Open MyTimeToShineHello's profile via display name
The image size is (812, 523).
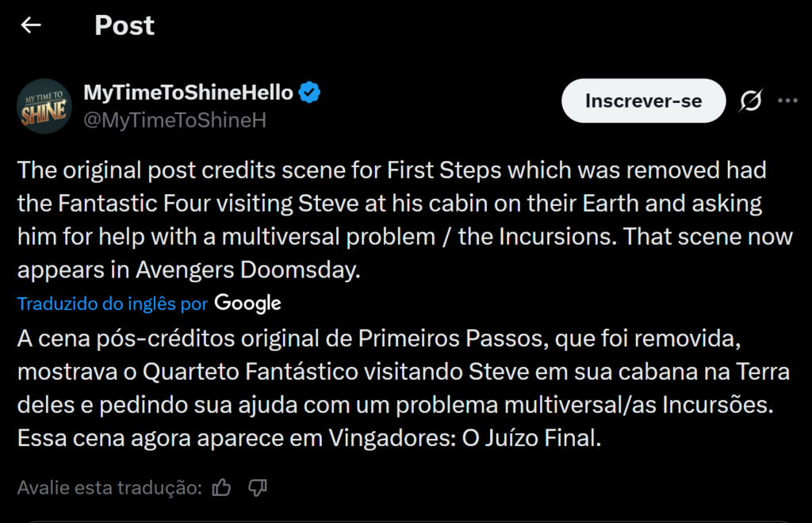[x=188, y=92]
